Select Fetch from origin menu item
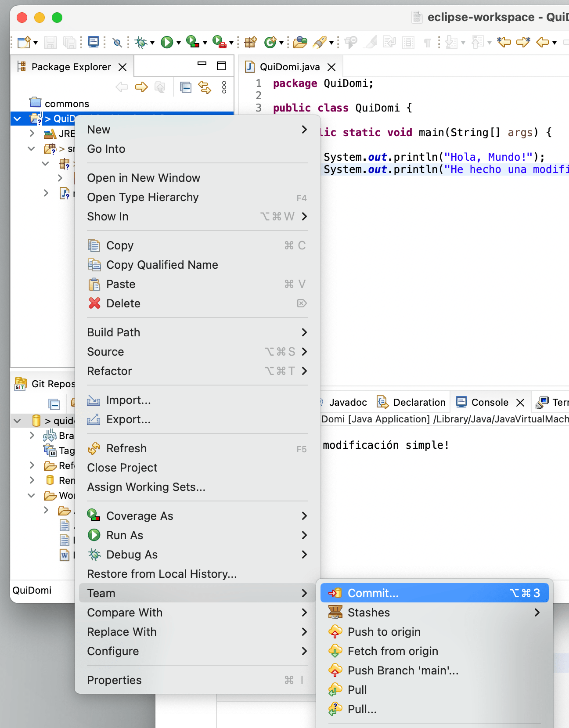The image size is (569, 728). (434, 651)
